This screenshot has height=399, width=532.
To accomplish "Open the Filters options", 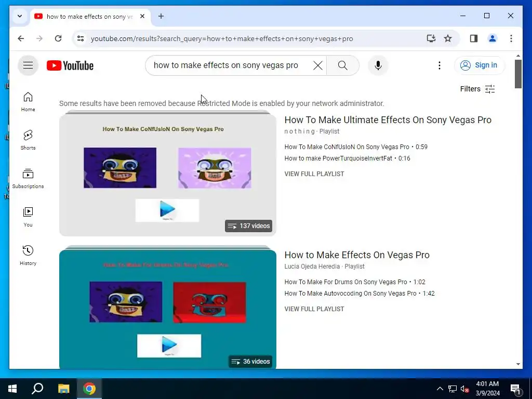I will coord(477,89).
